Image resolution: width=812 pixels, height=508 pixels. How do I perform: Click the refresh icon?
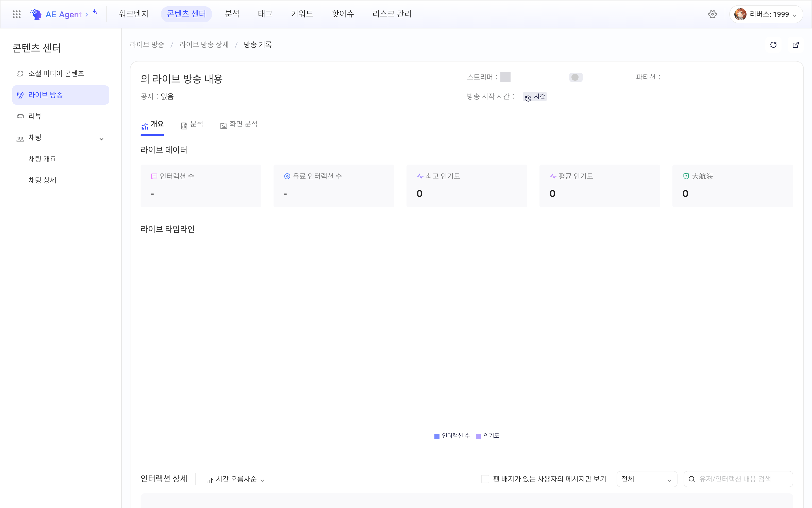pos(773,45)
